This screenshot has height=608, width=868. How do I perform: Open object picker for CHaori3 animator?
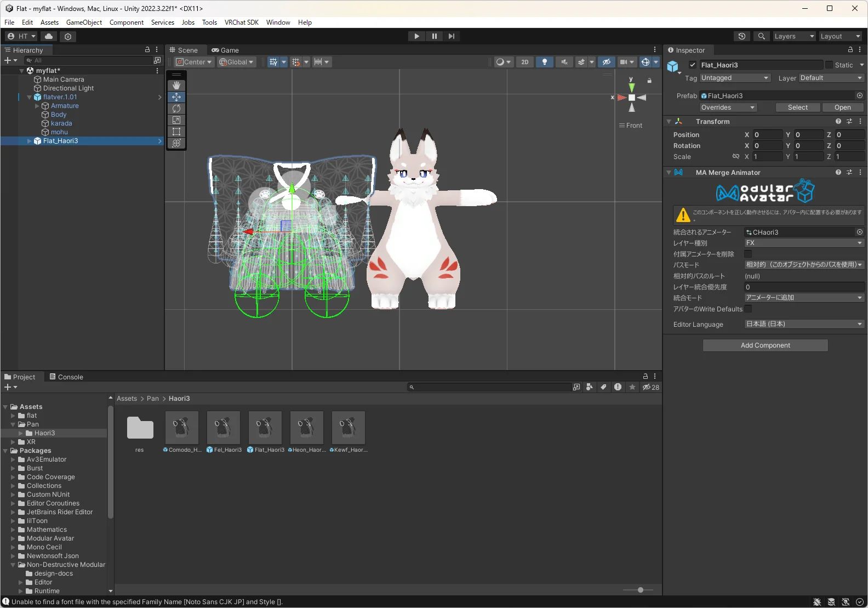[860, 232]
